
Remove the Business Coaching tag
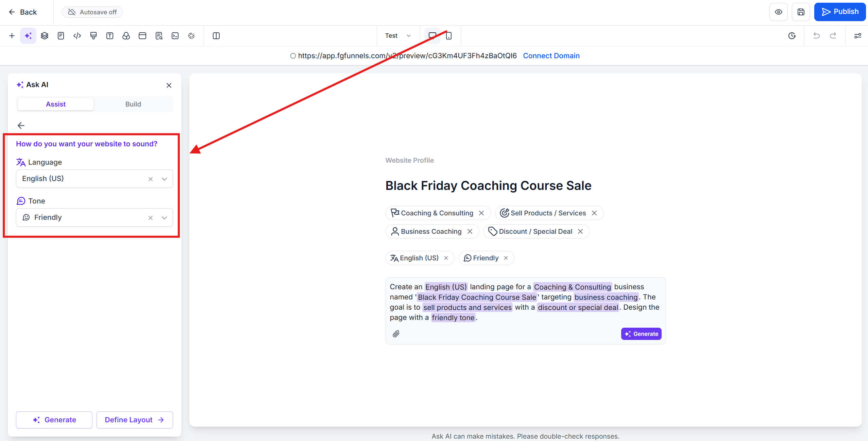(470, 231)
